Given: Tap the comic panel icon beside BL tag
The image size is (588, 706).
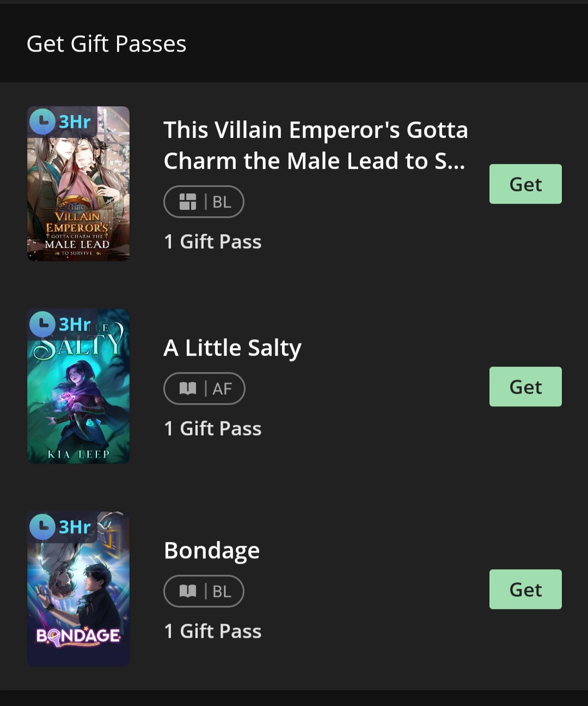Looking at the screenshot, I should pyautogui.click(x=188, y=202).
